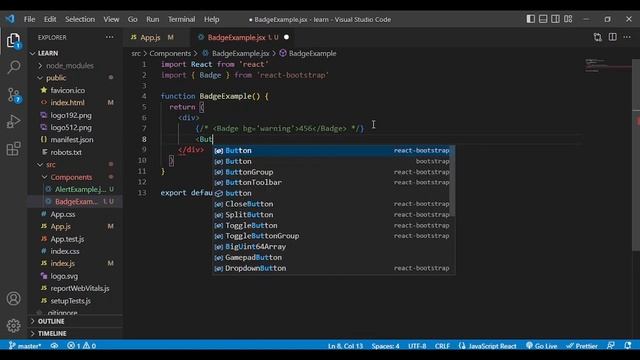Screen dimensions: 640x360
Task: Select DropdownButton suggestion
Action: (331, 268)
